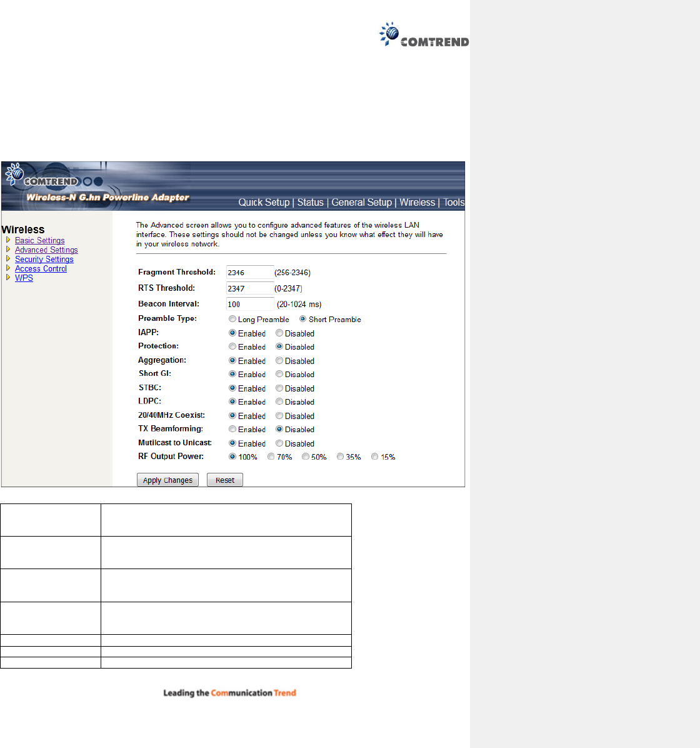Set RF Output Power to 50%
Viewport: 700px width, 748px height.
(305, 457)
